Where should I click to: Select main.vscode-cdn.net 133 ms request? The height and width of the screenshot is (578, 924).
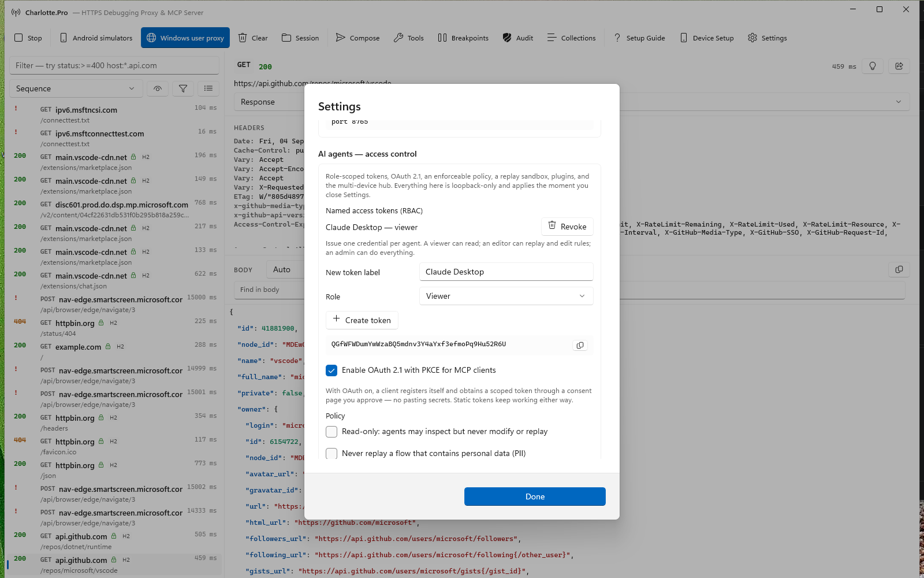pos(114,257)
